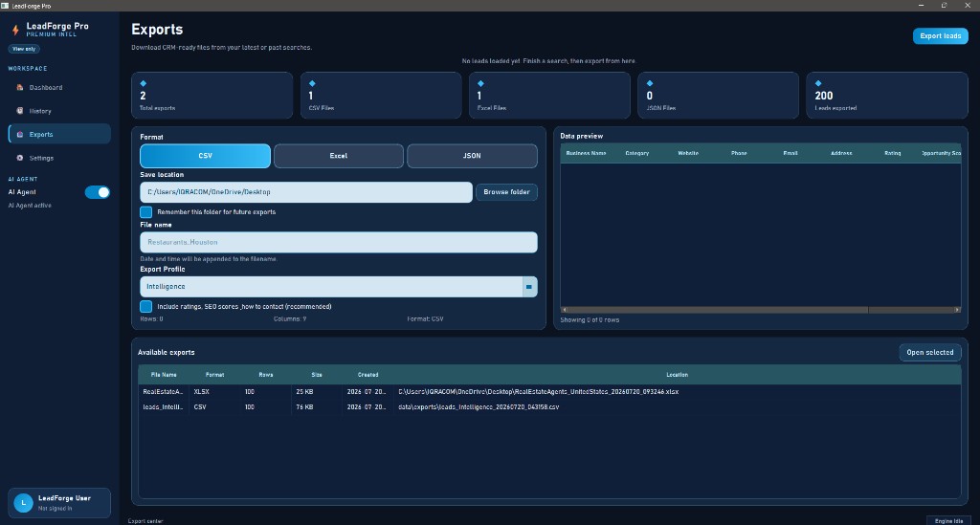The image size is (980, 525).
Task: Click diamond icon on JSON Files card
Action: click(650, 83)
